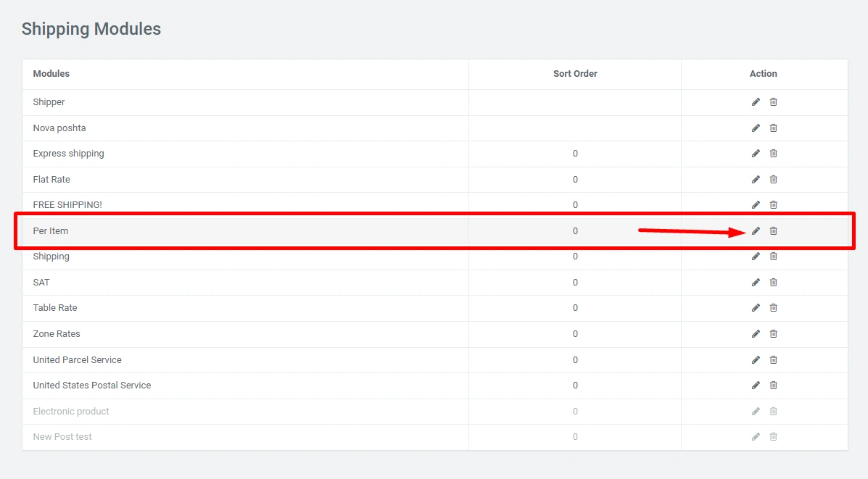Click the edit pencil for Per Item
The width and height of the screenshot is (868, 479).
[x=756, y=231]
